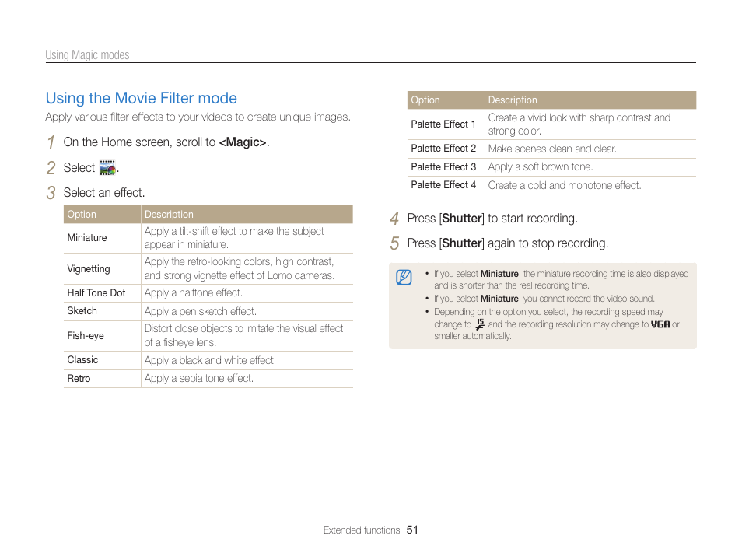Click the Fish-eye lens description cell
This screenshot has height=560, width=742.
coord(247,336)
